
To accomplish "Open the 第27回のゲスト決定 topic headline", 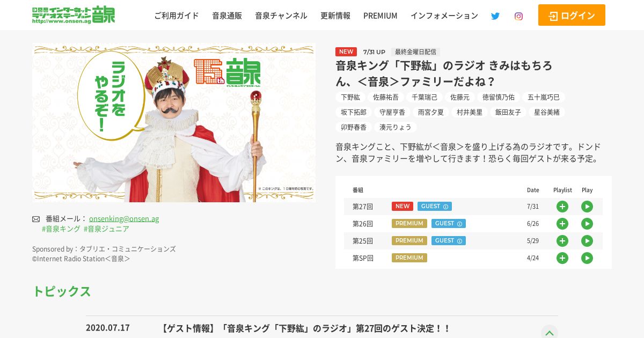I will (x=305, y=328).
